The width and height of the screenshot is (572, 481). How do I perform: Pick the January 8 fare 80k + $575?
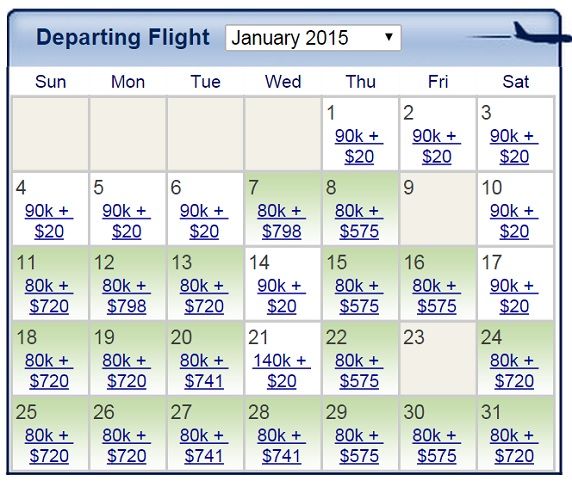359,221
